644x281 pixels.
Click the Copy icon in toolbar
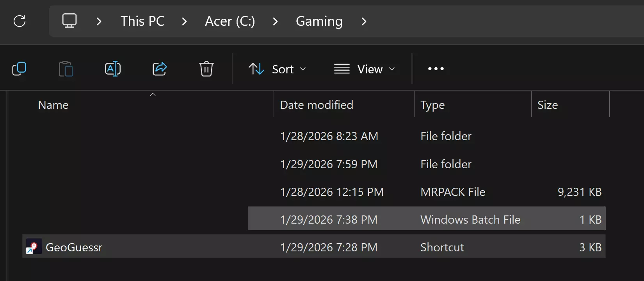19,69
